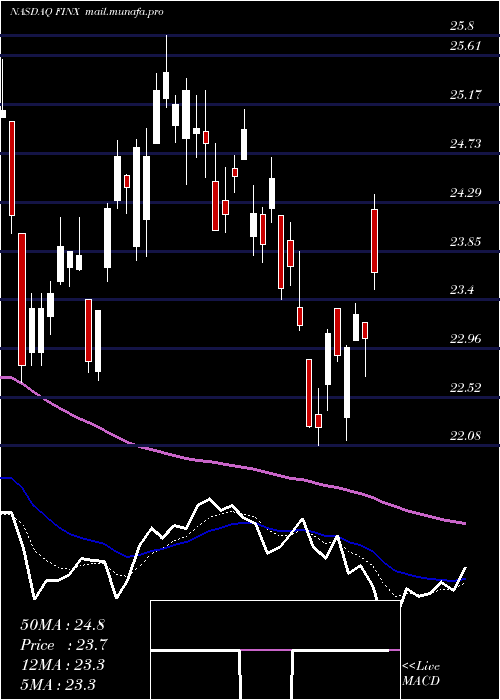The height and width of the screenshot is (700, 500).
Task: Click the right end of the pink 50MA line
Action: coord(464,523)
